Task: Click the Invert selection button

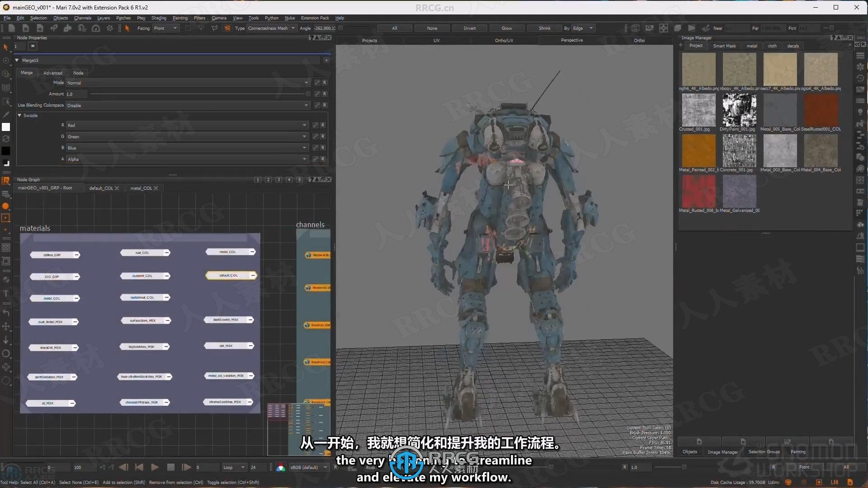Action: pos(470,28)
